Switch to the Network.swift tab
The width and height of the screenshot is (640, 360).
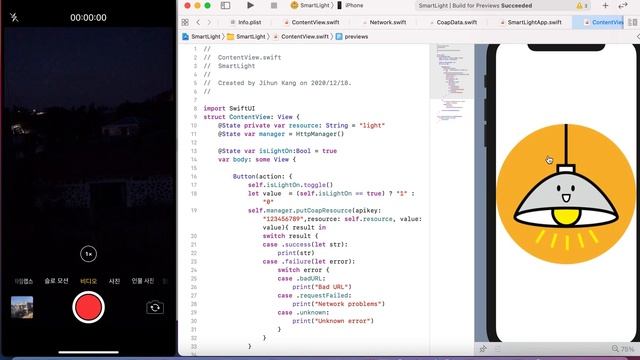tap(384, 22)
